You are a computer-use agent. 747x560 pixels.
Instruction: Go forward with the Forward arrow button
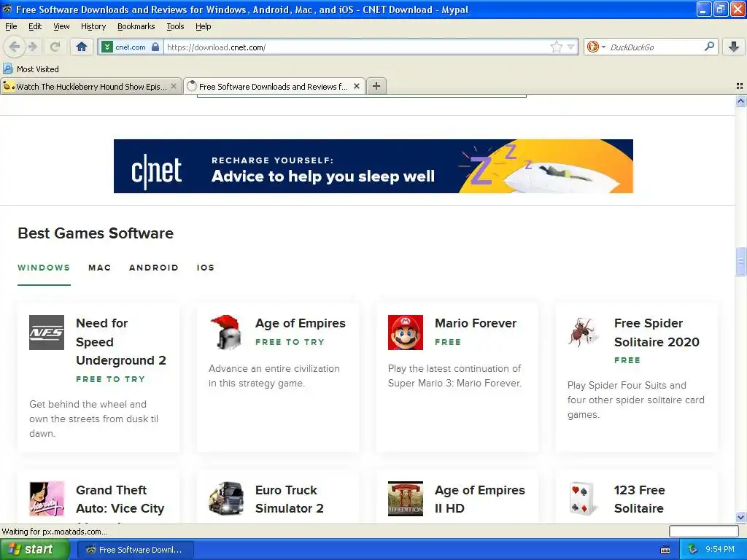[x=32, y=47]
